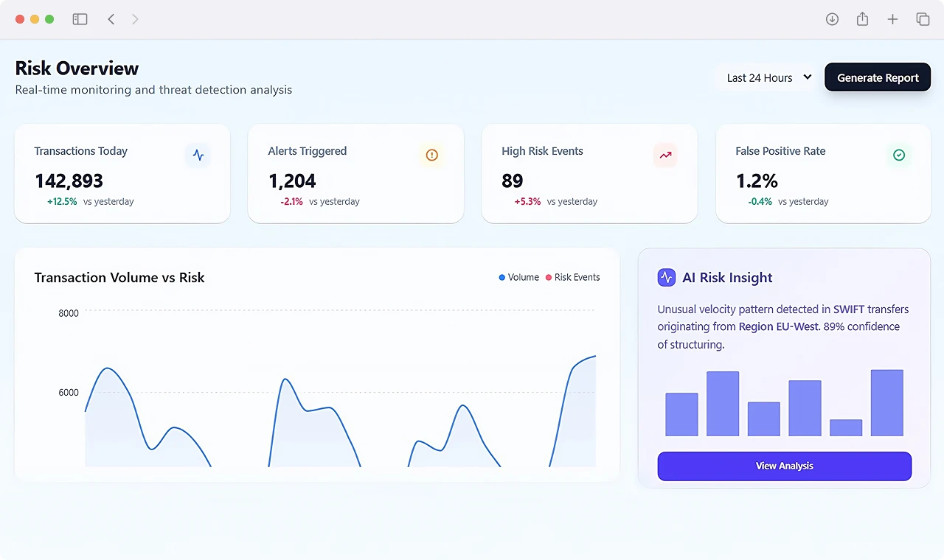Image resolution: width=944 pixels, height=560 pixels.
Task: Click the Generate Report button
Action: [x=878, y=77]
